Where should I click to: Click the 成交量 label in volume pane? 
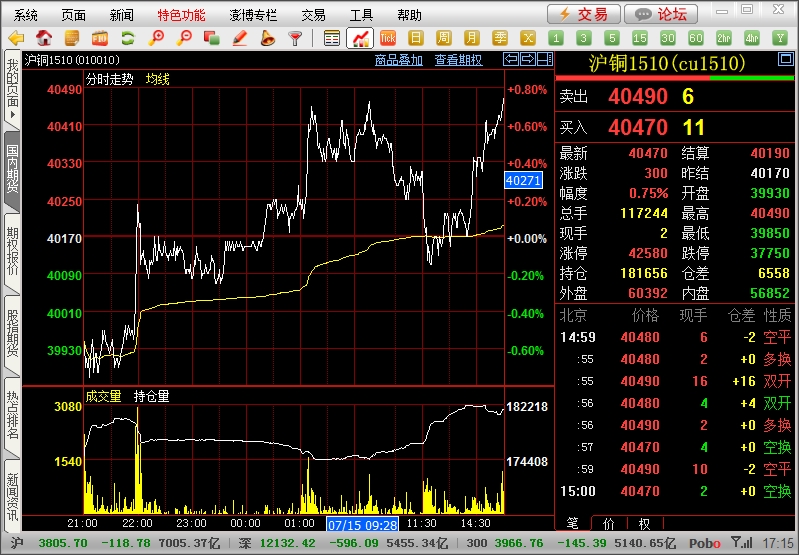103,397
